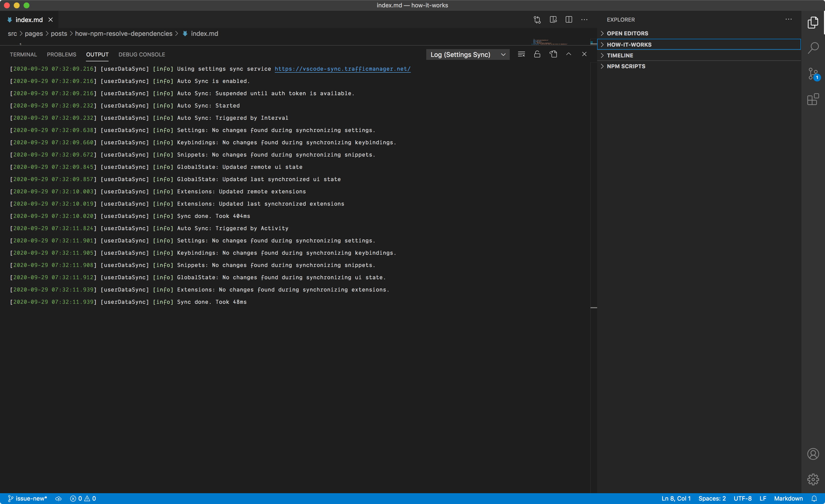Click the Accounts icon in activity bar
The image size is (825, 504).
point(813,454)
